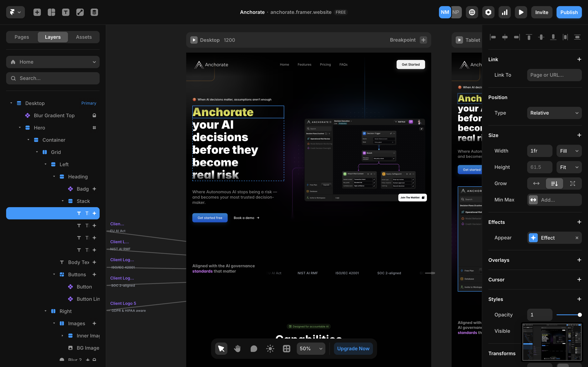Select the Text tool in top toolbar
Image resolution: width=588 pixels, height=367 pixels.
(66, 12)
